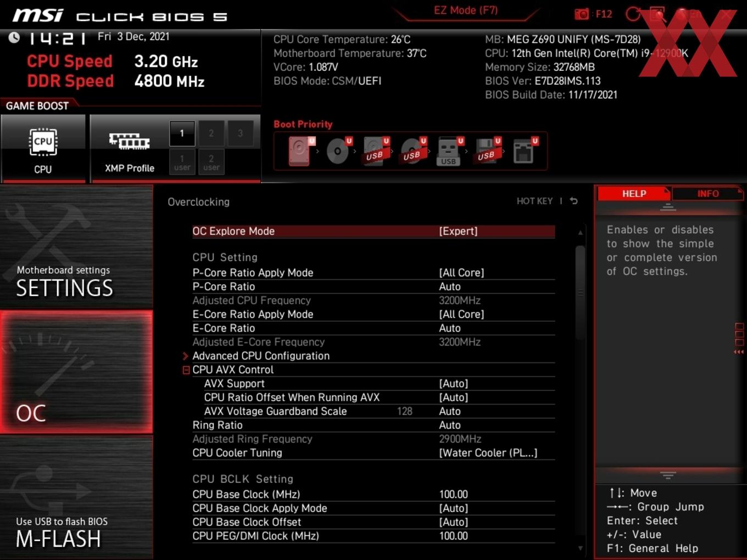
Task: Click Adjusted E-Core Frequency row
Action: [374, 341]
